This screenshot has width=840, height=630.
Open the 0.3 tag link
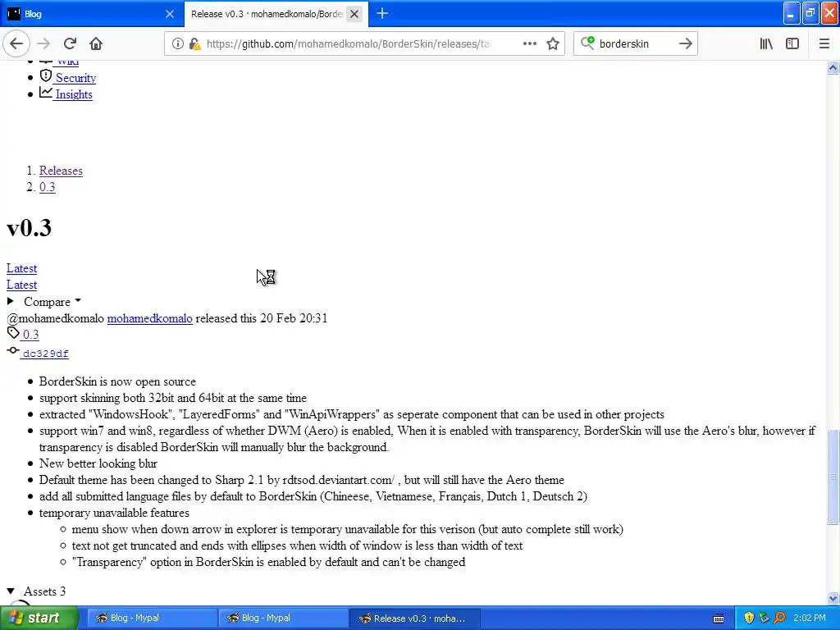click(x=30, y=335)
